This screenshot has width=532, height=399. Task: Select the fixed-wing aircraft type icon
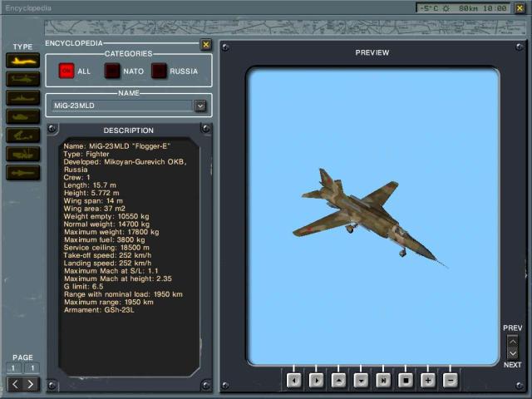coord(22,61)
